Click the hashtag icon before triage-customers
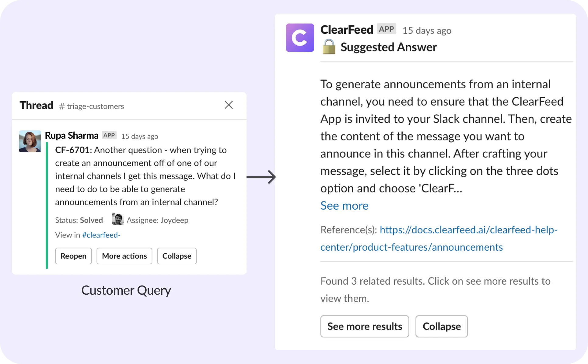 pyautogui.click(x=61, y=106)
